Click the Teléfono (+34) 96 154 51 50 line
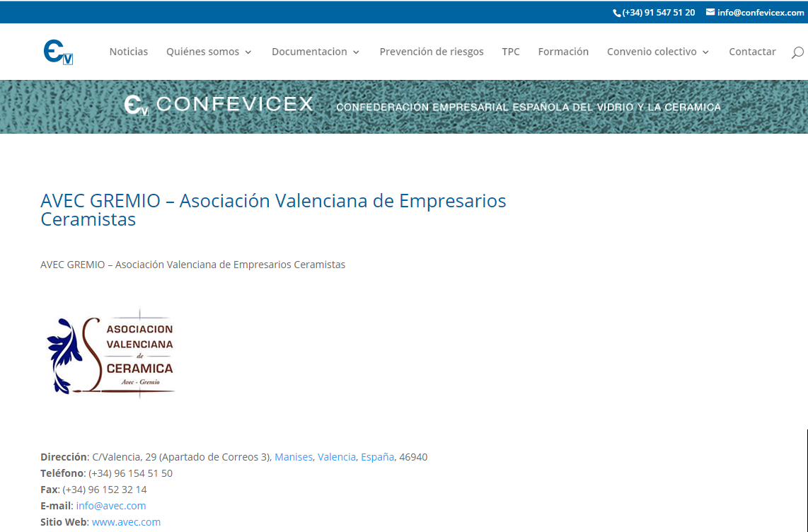 tap(106, 473)
